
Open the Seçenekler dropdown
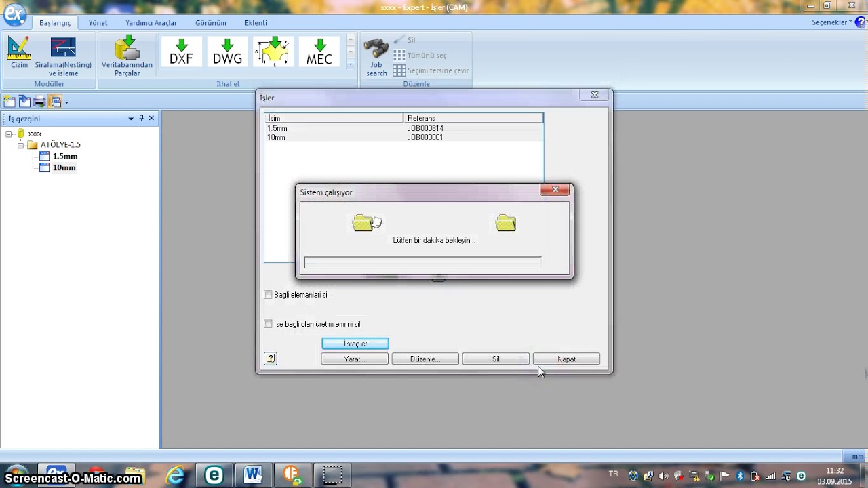click(832, 22)
